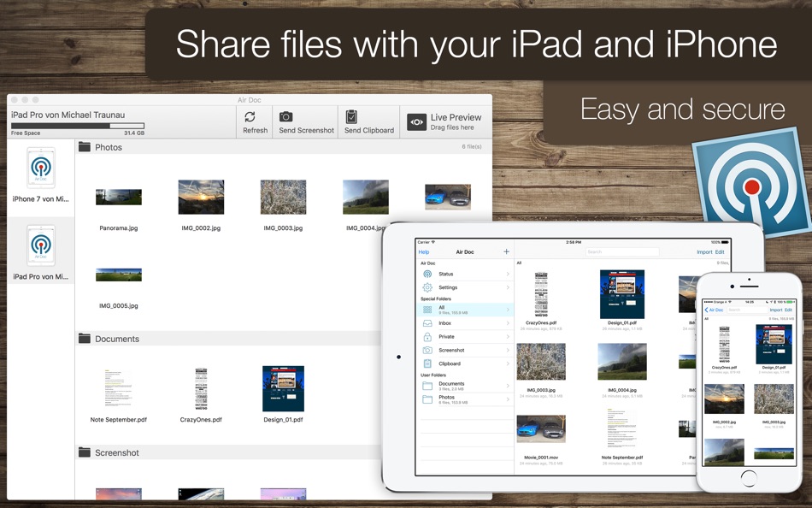Tap the Private lock icon on iPad
Image resolution: width=812 pixels, height=508 pixels.
tap(427, 336)
